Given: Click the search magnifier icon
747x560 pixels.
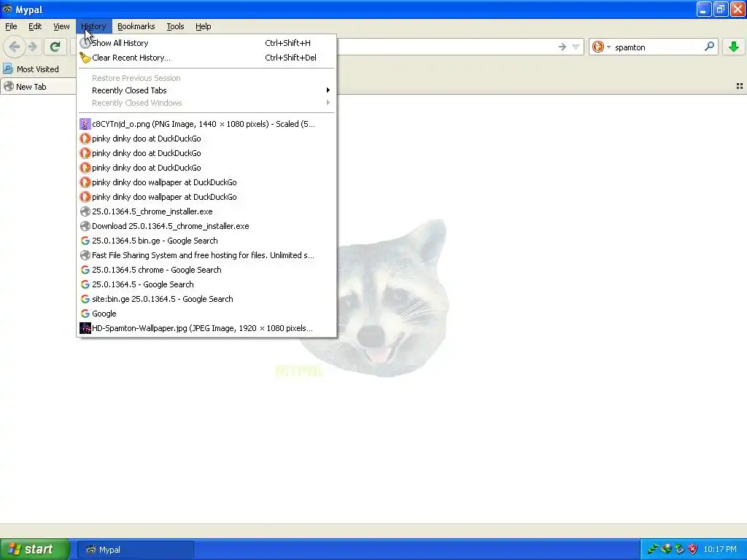Looking at the screenshot, I should [709, 47].
